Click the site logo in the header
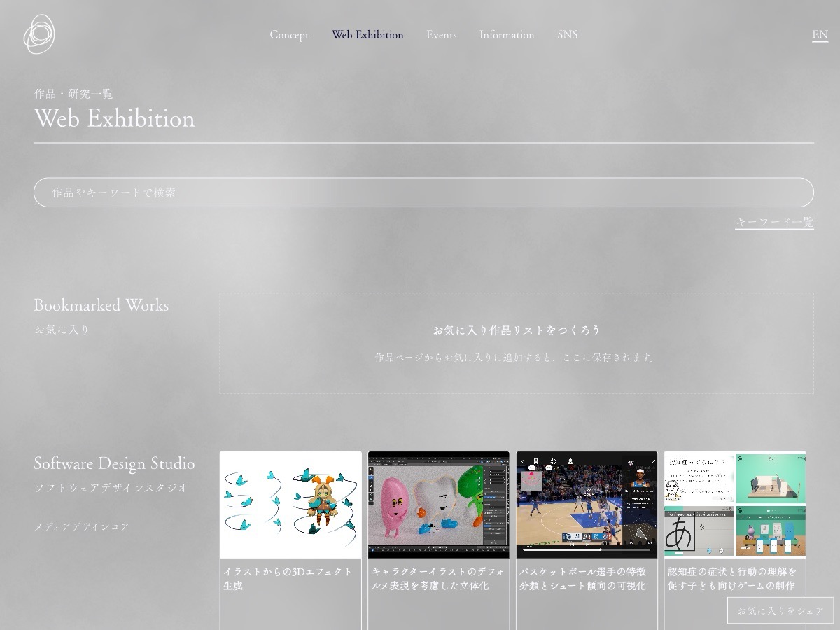This screenshot has height=630, width=840. (x=38, y=34)
